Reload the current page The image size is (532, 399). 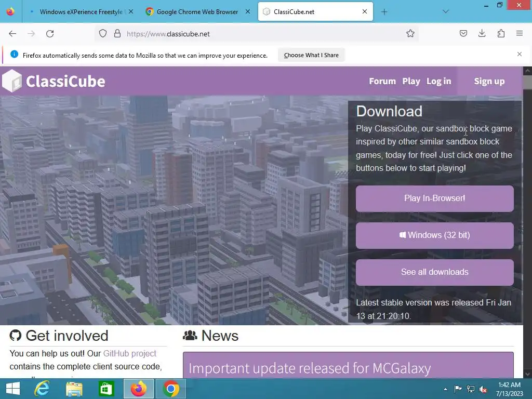point(50,34)
